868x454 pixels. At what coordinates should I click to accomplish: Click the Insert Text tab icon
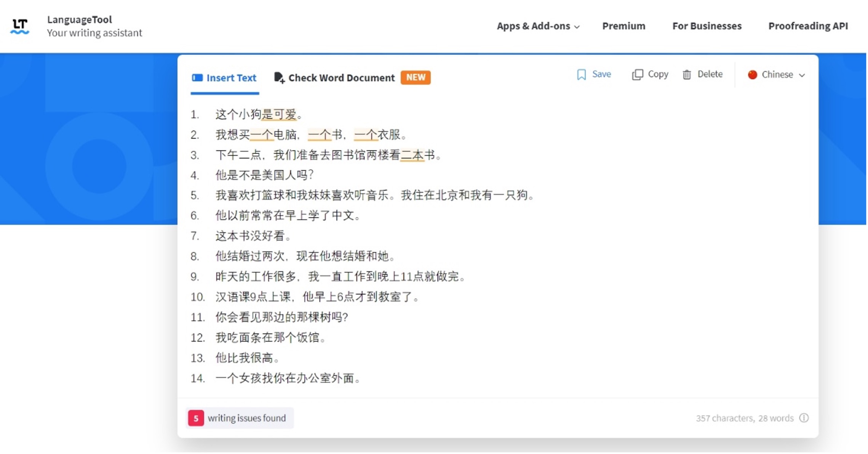pyautogui.click(x=197, y=78)
